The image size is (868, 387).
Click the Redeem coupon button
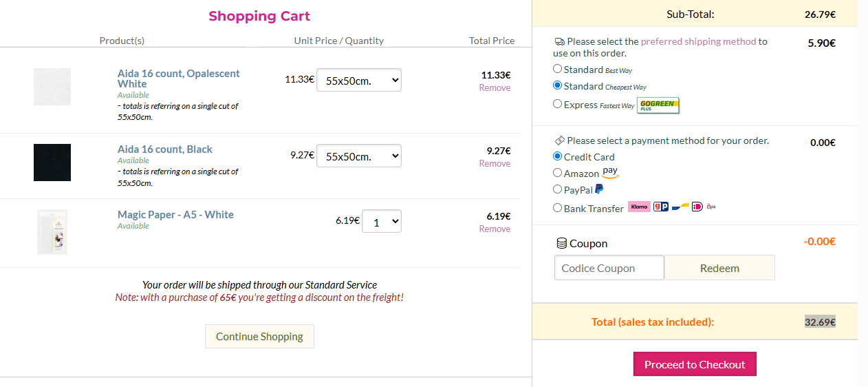point(719,268)
